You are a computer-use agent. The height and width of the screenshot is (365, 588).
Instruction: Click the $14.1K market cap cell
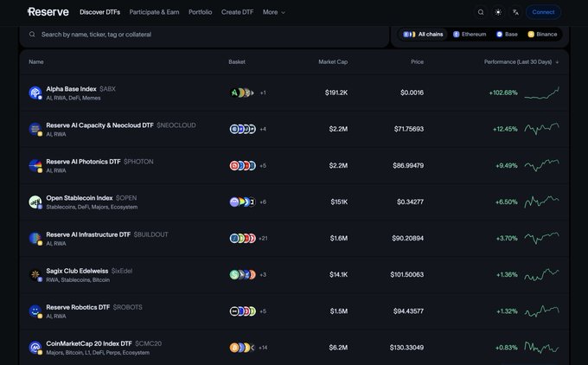[339, 274]
